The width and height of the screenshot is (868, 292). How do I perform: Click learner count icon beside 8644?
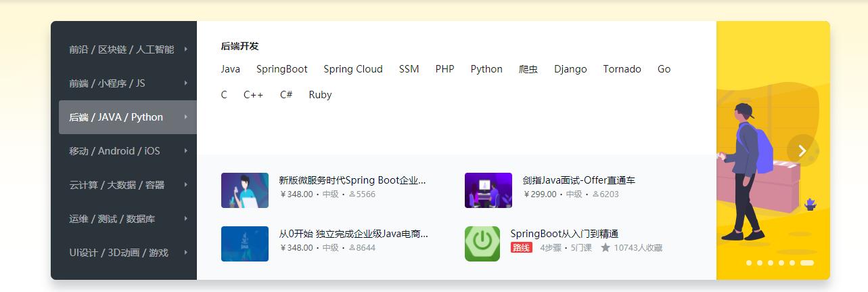(352, 248)
